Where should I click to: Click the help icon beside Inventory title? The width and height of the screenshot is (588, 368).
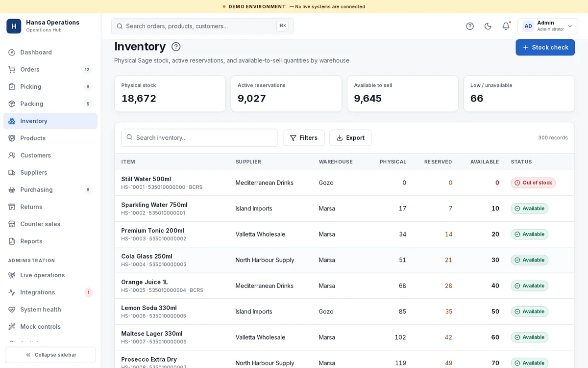click(176, 47)
